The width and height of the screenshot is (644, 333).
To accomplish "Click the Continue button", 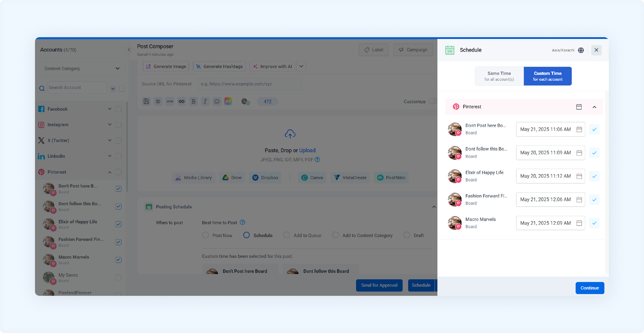I will [589, 288].
